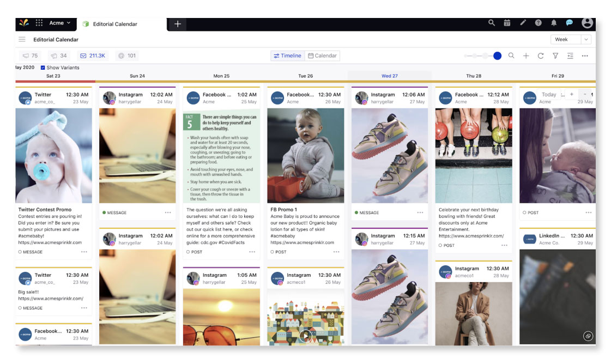Open the baby with pacifier image
Screen dimensions: 611x364
[54, 155]
